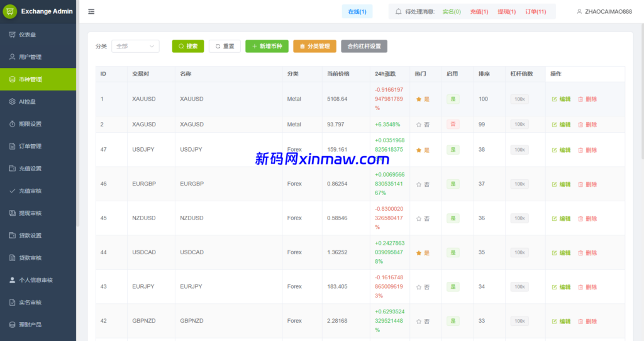
Task: Open 分类管理 category management
Action: 314,46
